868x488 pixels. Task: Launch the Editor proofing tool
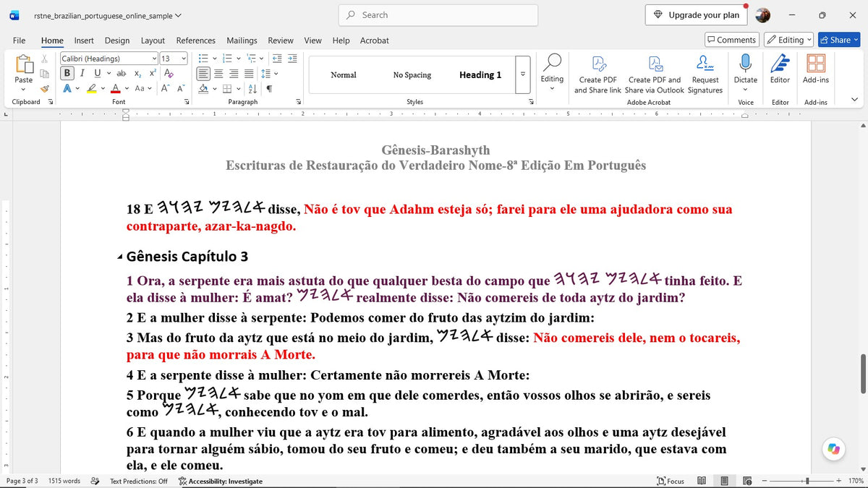click(780, 71)
